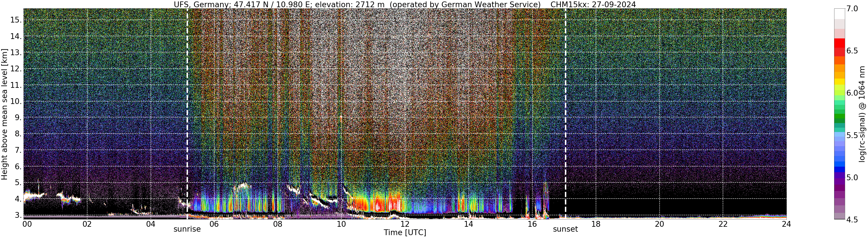Click the 'CHM15kx: 27-09-2024' date text

[x=594, y=4]
